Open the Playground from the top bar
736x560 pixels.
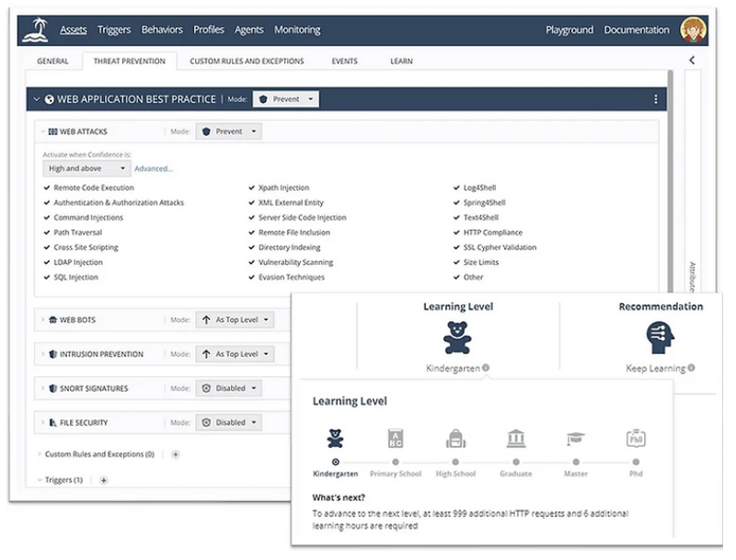click(x=569, y=29)
